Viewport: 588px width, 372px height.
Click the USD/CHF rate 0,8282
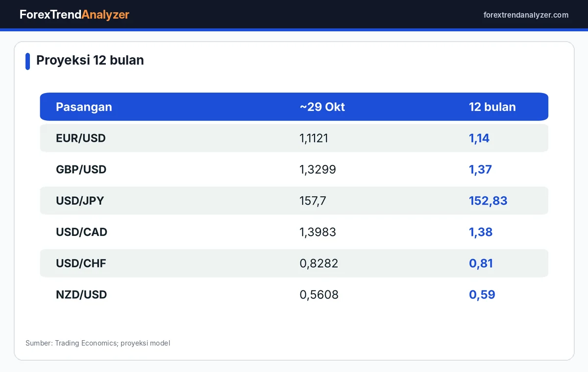click(x=319, y=263)
